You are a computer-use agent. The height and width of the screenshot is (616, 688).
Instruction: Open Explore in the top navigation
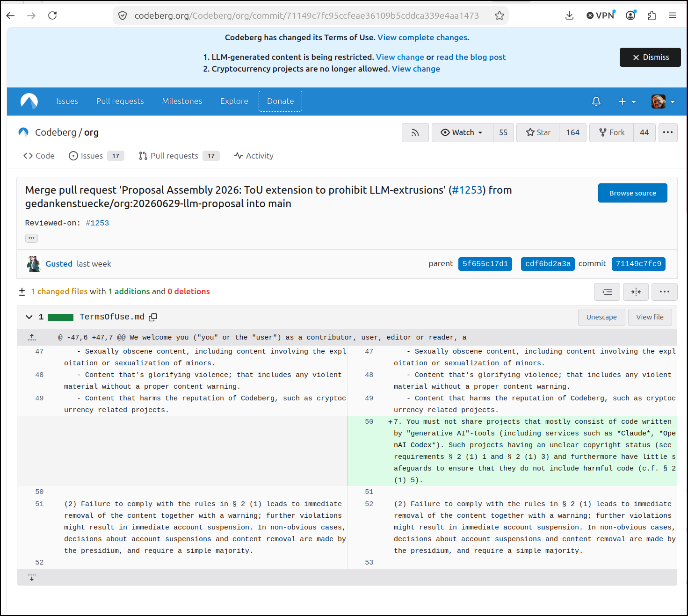(x=234, y=101)
